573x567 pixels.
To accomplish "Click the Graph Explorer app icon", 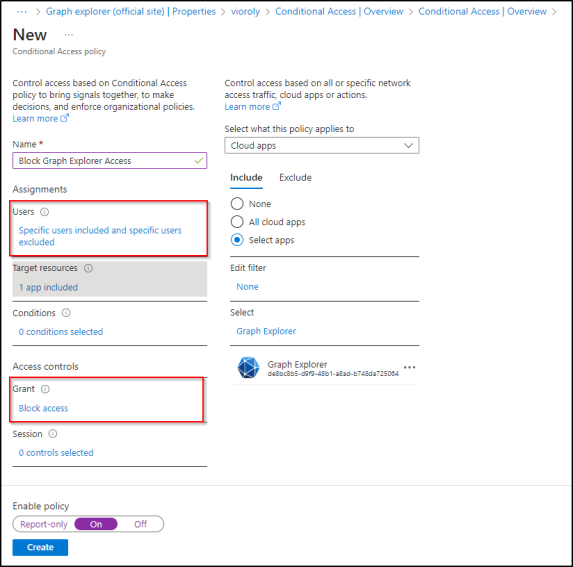I will [248, 367].
